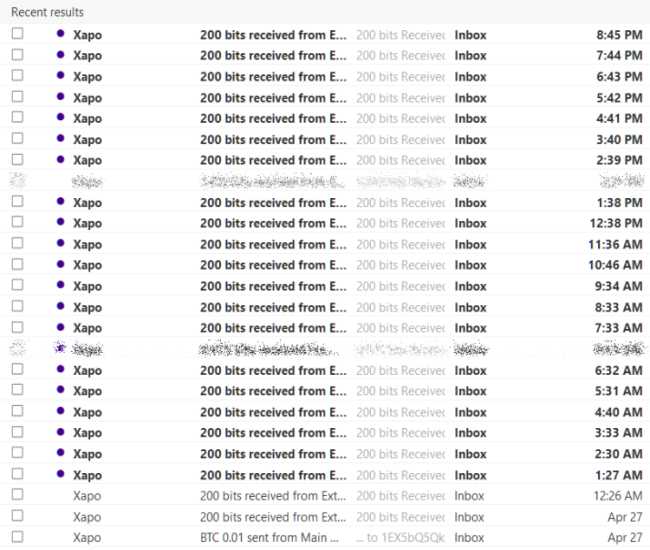Click the unread dot on the 6:32 AM email
650x550 pixels.
tap(61, 369)
